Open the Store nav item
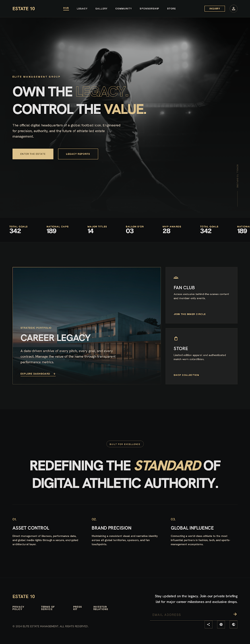The image size is (250, 644). pyautogui.click(x=171, y=8)
